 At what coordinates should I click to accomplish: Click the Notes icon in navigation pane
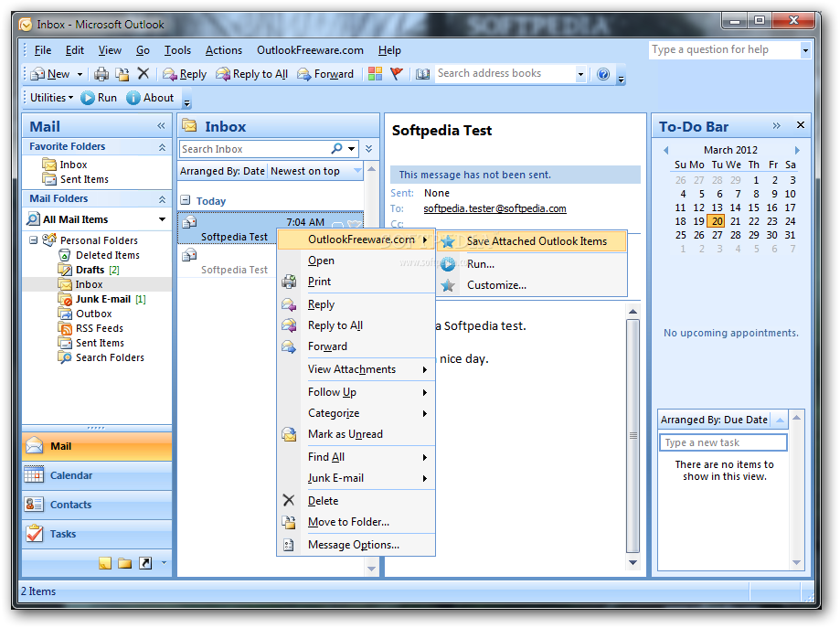105,562
